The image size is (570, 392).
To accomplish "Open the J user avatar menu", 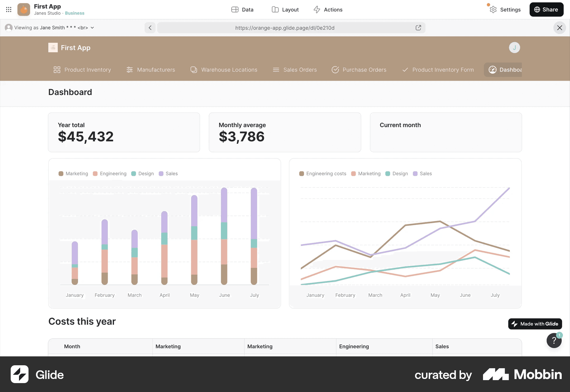I will [x=514, y=48].
